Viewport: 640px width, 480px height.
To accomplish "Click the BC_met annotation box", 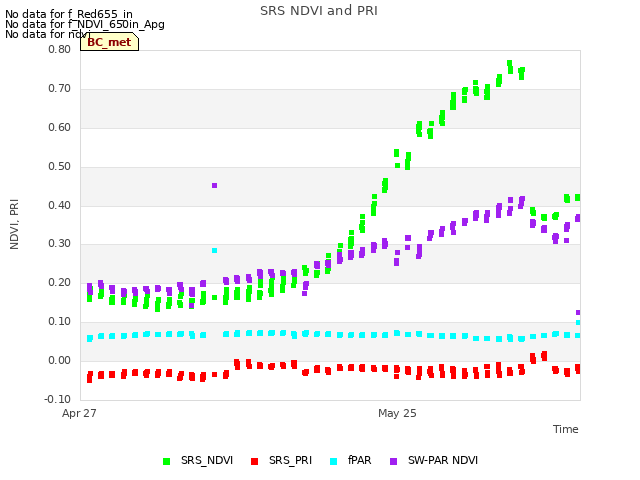I will [x=109, y=42].
